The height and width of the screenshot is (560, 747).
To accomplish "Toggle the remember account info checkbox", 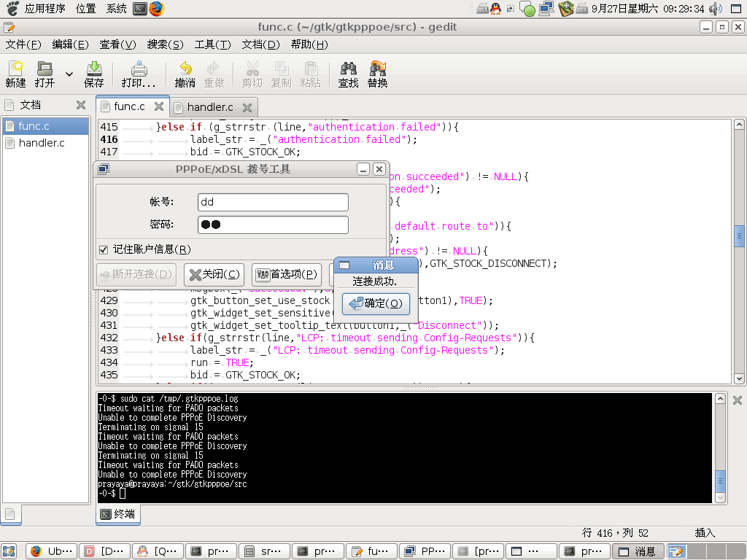I will pyautogui.click(x=104, y=249).
